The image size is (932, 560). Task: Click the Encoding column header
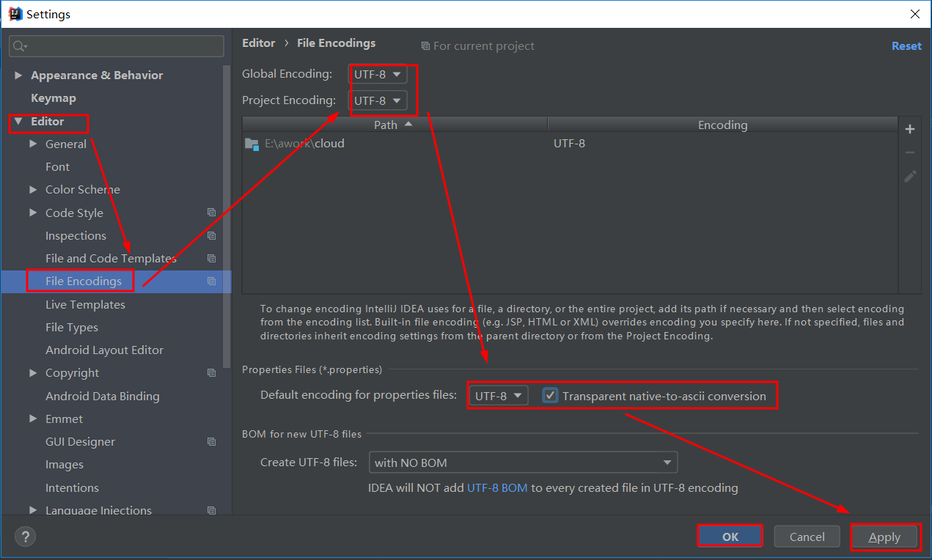click(x=722, y=125)
